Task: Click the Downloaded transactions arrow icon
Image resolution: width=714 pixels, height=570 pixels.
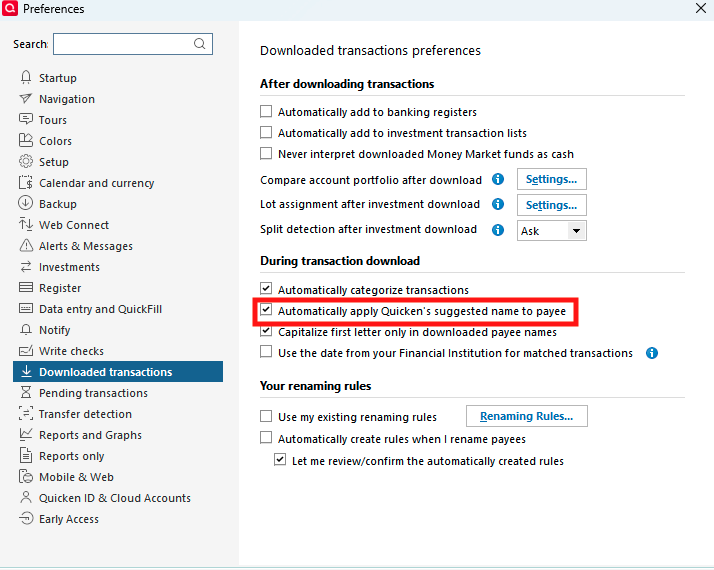Action: [x=26, y=371]
